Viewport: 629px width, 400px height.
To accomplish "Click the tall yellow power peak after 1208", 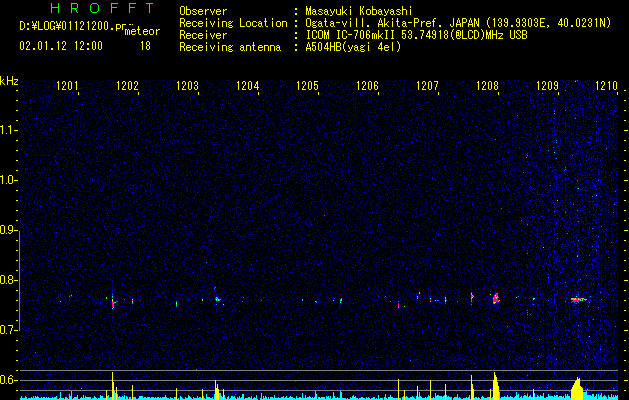I will coord(495,386).
